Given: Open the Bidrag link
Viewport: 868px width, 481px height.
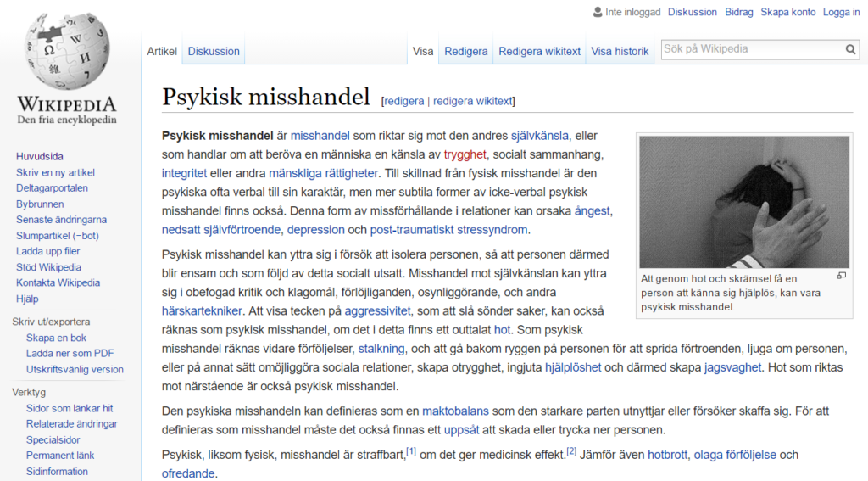Looking at the screenshot, I should click(x=739, y=12).
